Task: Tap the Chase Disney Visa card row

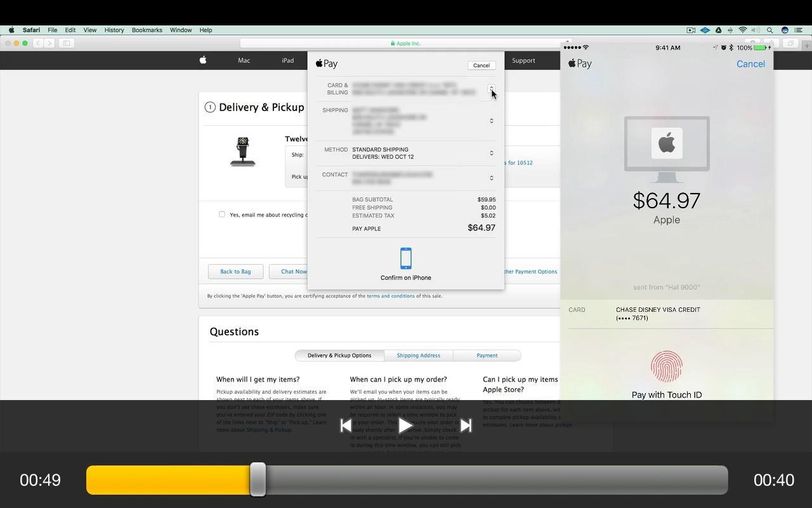Action: pos(667,314)
